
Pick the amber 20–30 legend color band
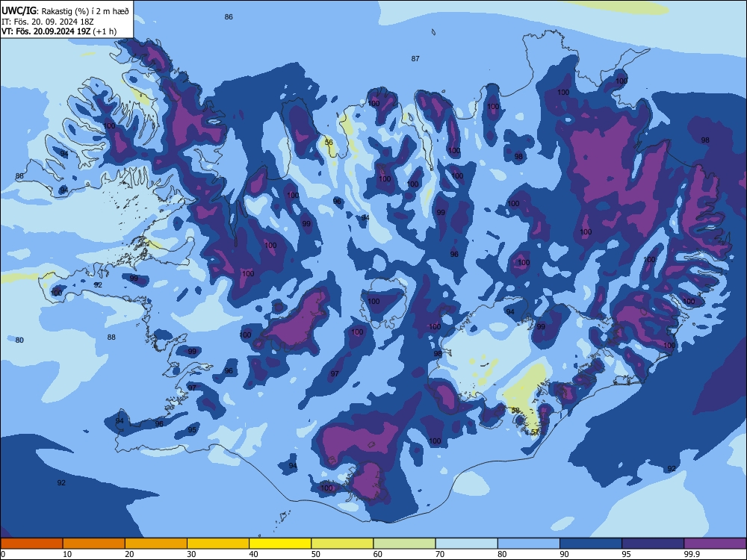coord(156,544)
